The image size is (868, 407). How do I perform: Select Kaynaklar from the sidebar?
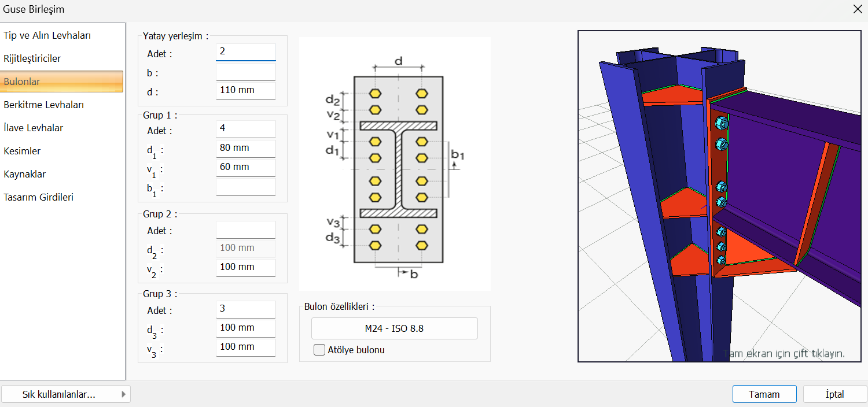[x=25, y=174]
